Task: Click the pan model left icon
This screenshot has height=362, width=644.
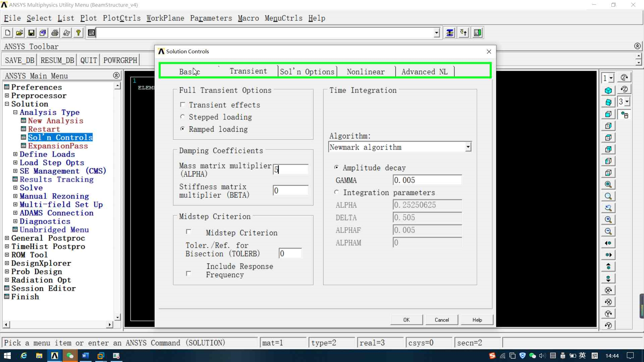Action: (x=608, y=243)
